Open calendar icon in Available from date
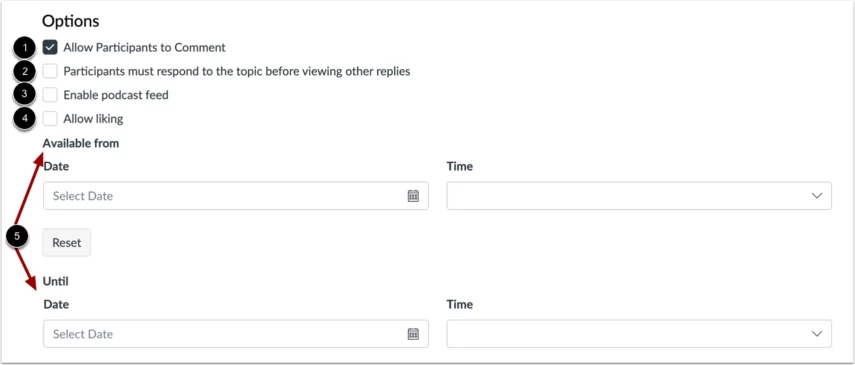Viewport: 855px width, 365px height. (x=413, y=196)
